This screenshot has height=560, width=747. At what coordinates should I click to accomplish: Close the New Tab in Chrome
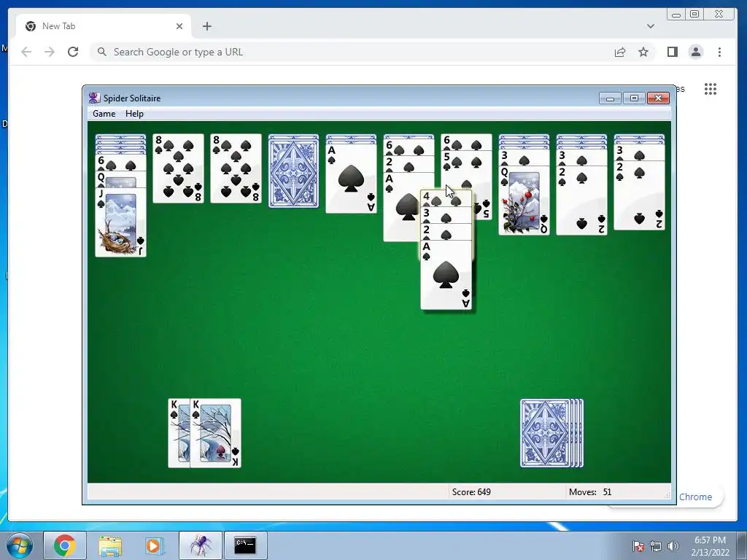pos(179,26)
